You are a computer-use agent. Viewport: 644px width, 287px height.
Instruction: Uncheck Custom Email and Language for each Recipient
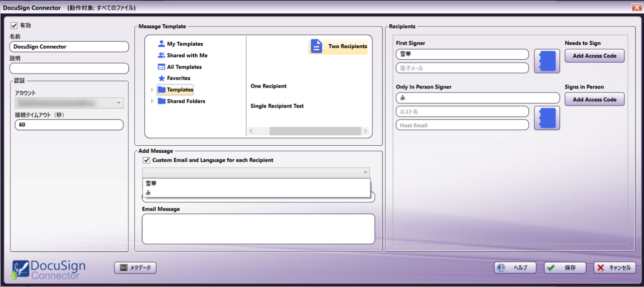point(146,160)
